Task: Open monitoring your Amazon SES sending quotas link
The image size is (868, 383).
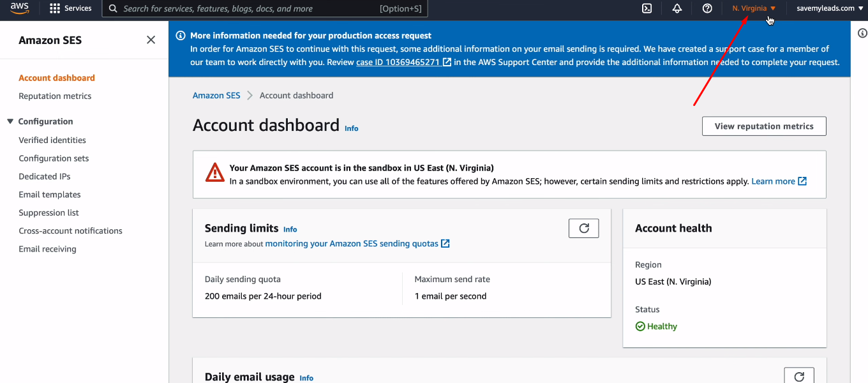Action: pyautogui.click(x=357, y=244)
